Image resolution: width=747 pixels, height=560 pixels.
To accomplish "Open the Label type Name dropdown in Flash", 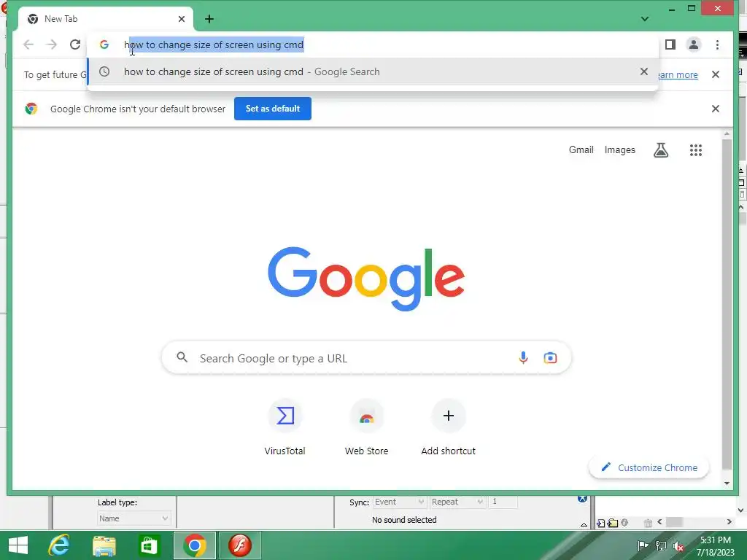I will pyautogui.click(x=133, y=518).
